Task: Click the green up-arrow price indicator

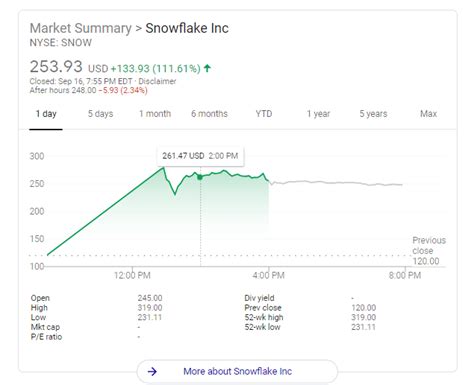Action: tap(207, 68)
